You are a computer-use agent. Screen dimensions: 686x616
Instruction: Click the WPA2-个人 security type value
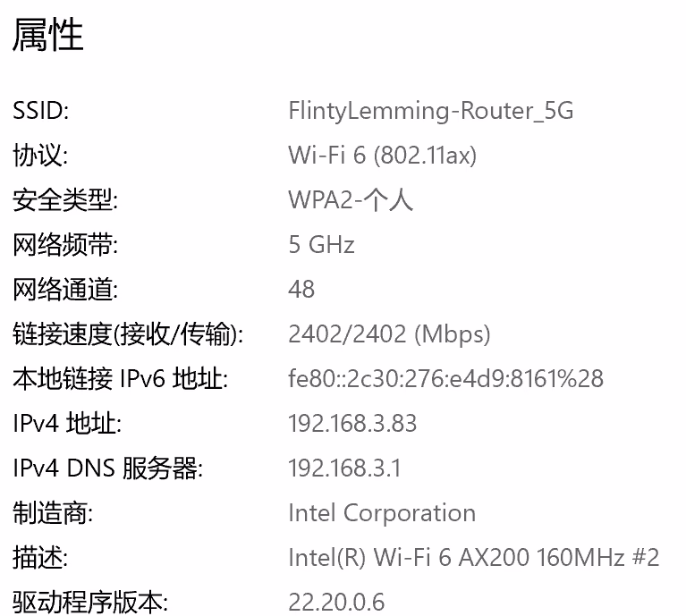click(351, 200)
